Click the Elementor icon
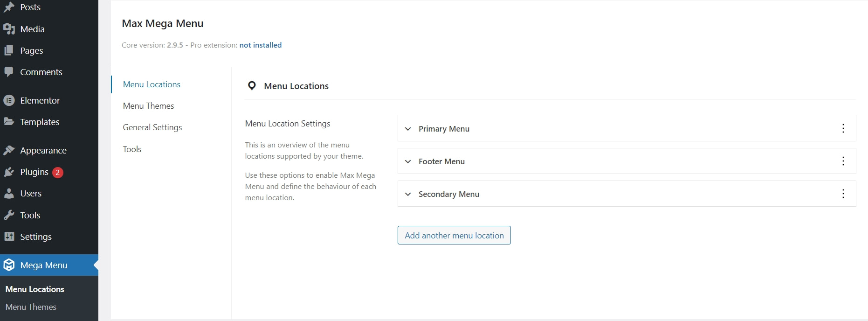 coord(10,100)
